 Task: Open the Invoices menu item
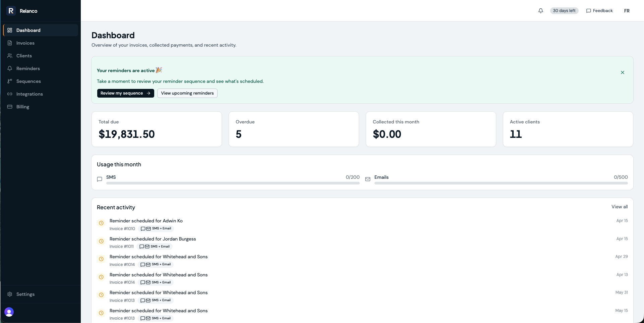point(25,43)
